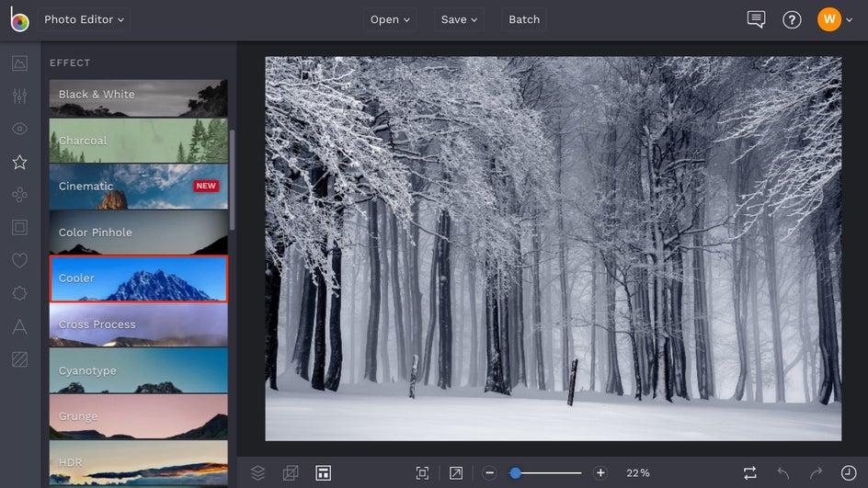The width and height of the screenshot is (868, 488).
Task: Open the Save dropdown menu
Action: click(x=459, y=19)
